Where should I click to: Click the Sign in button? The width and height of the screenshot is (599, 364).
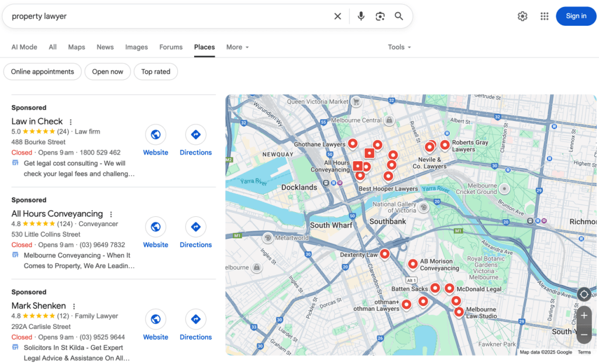coord(576,16)
